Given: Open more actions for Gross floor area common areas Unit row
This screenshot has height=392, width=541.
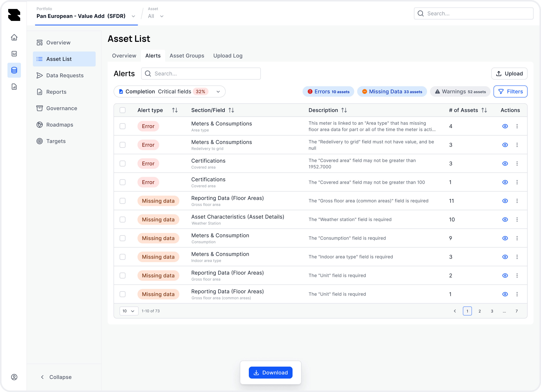Looking at the screenshot, I should (x=517, y=294).
